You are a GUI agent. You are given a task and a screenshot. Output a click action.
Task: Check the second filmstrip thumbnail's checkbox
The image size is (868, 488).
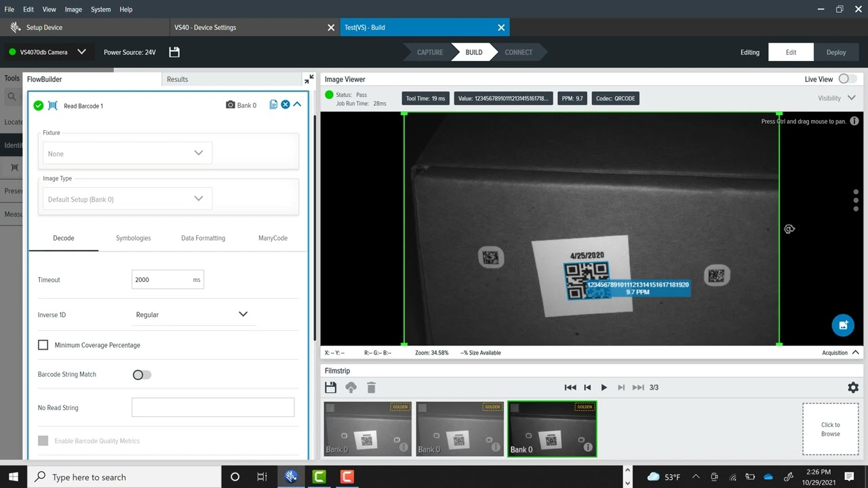coord(422,408)
